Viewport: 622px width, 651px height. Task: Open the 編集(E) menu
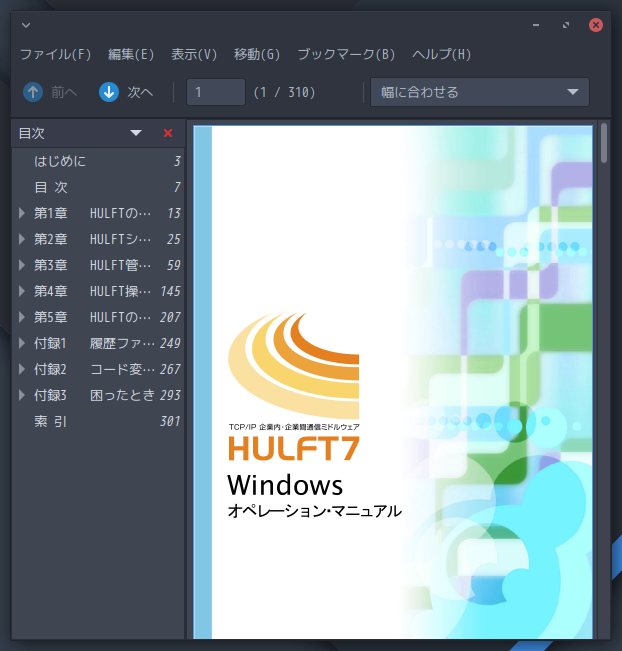coord(131,54)
